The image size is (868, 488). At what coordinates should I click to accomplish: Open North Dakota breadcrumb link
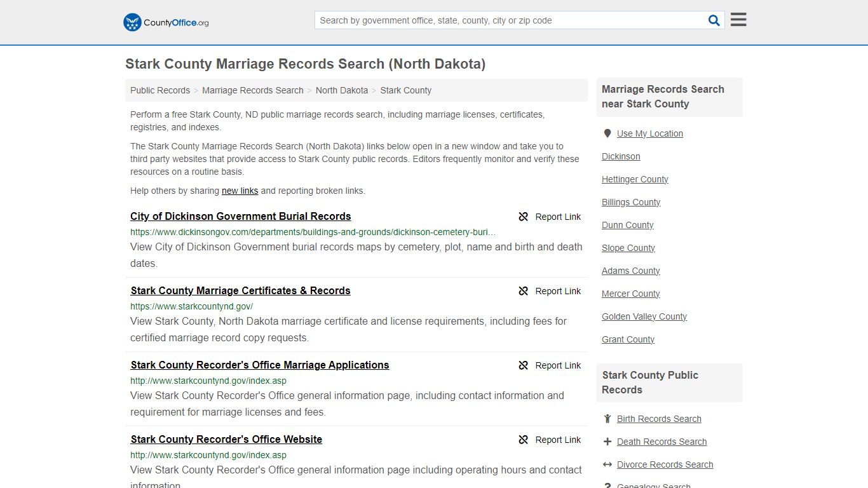point(342,90)
